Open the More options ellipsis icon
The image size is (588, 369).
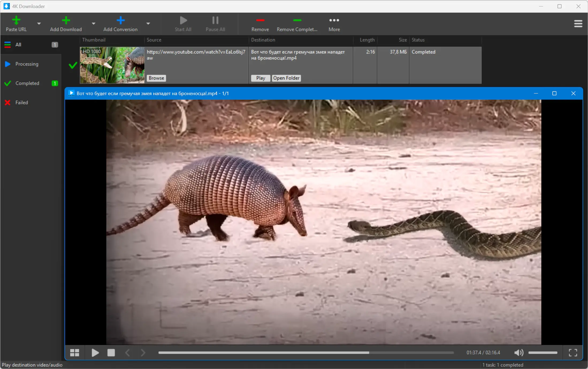pos(334,20)
